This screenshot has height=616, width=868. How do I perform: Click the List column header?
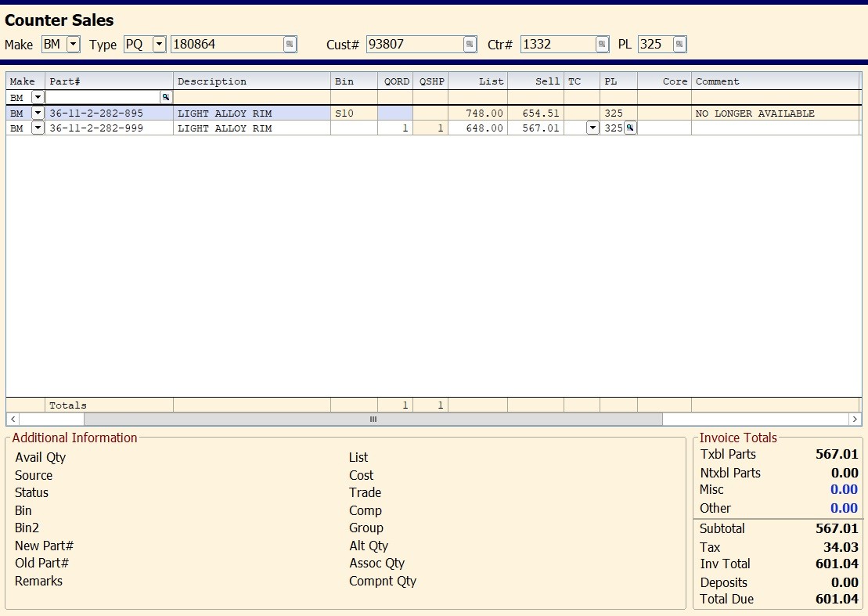click(477, 81)
